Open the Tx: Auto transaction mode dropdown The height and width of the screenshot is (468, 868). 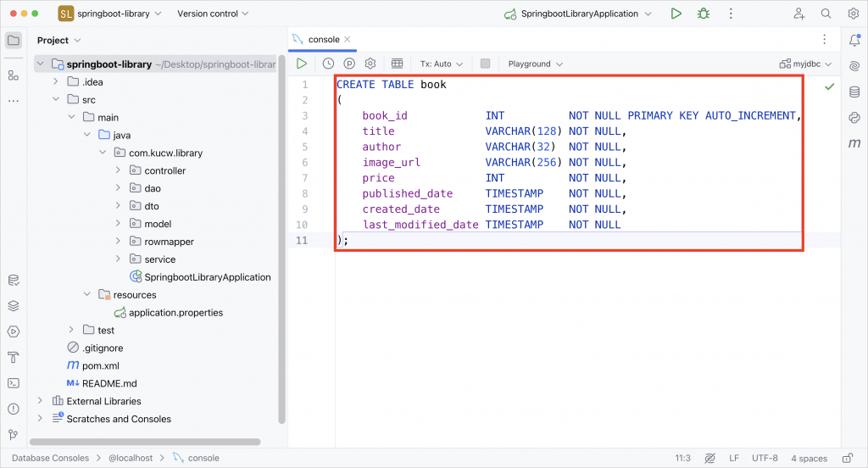441,64
